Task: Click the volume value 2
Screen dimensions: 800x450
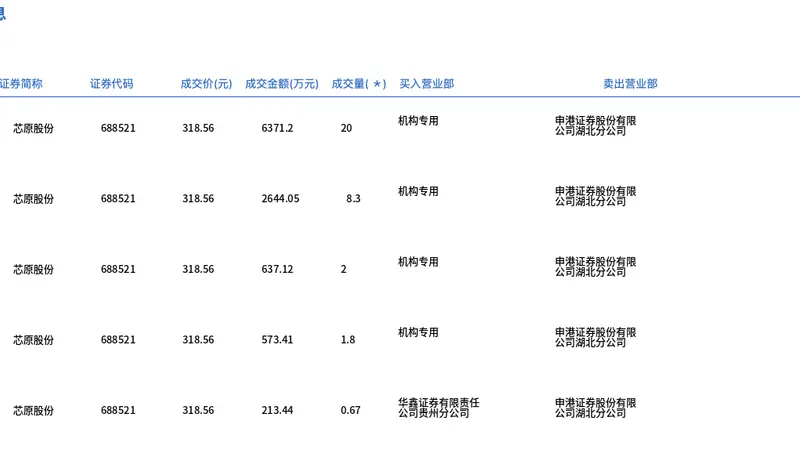Action: 343,269
